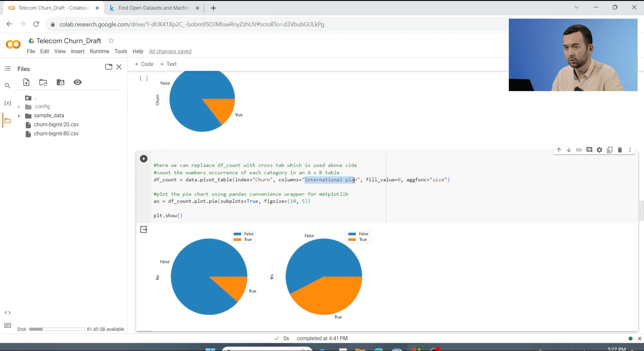Image resolution: width=644 pixels, height=351 pixels.
Task: Switch to the Find Open Datasets tab
Action: (x=153, y=8)
